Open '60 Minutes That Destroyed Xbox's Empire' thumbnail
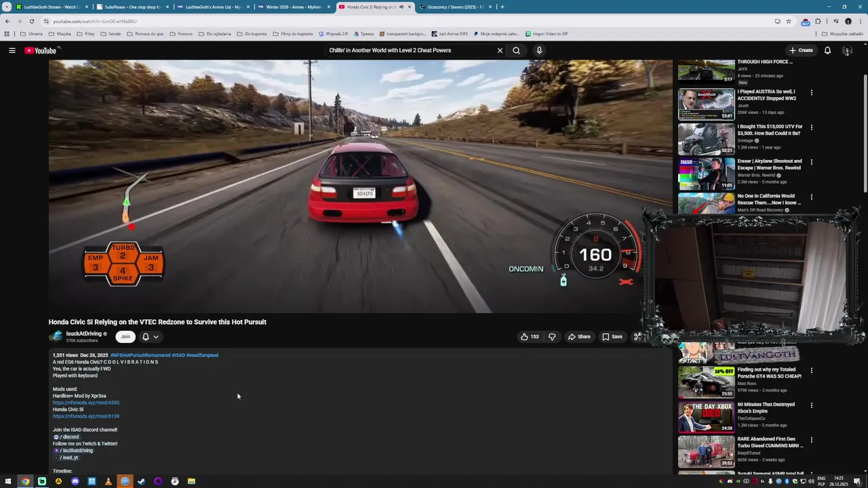The image size is (868, 488). click(x=706, y=417)
